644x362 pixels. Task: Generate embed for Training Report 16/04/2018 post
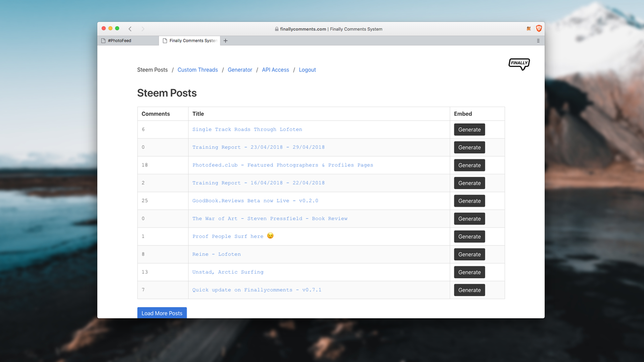[469, 183]
